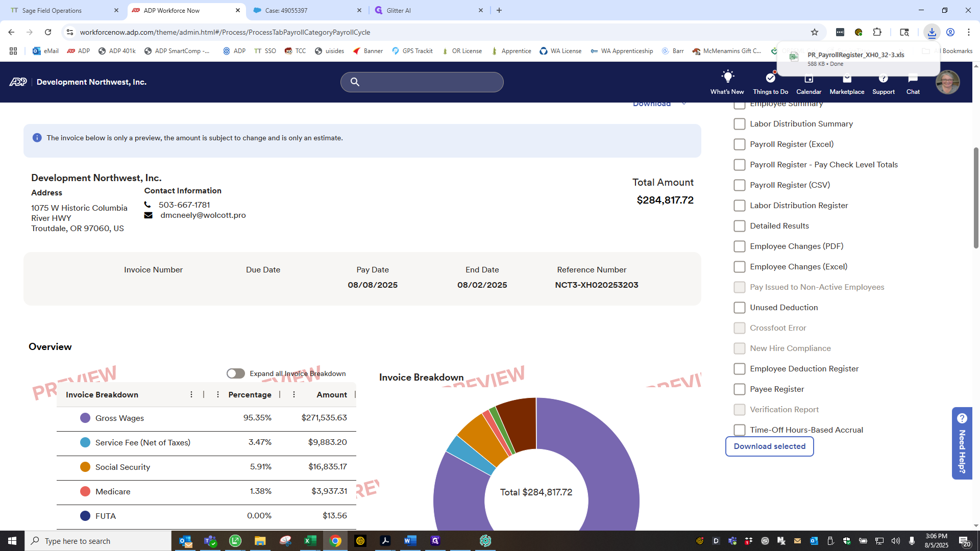The image size is (980, 551).
Task: Check Labor Distribution Summary box
Action: 739,124
